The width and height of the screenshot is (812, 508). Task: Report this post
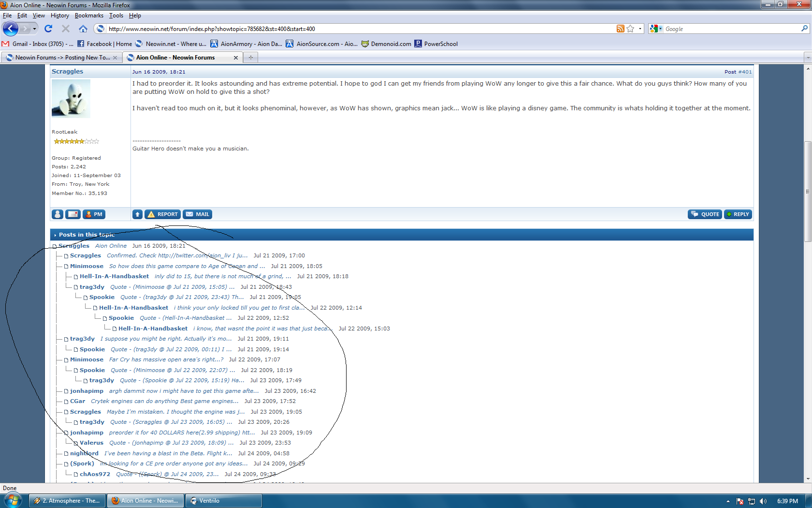coord(163,214)
